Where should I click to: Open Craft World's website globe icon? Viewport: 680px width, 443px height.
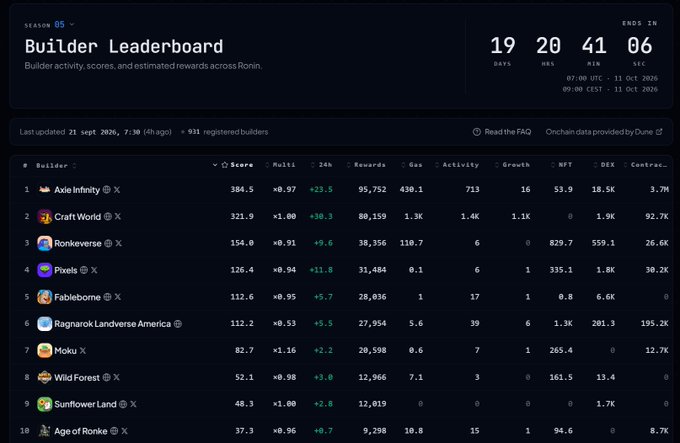tap(108, 216)
